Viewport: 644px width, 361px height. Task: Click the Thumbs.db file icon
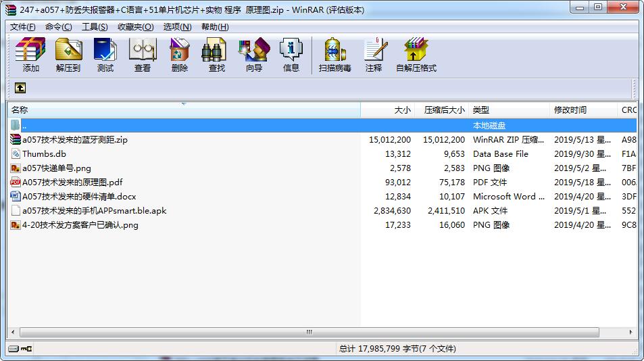tap(15, 154)
